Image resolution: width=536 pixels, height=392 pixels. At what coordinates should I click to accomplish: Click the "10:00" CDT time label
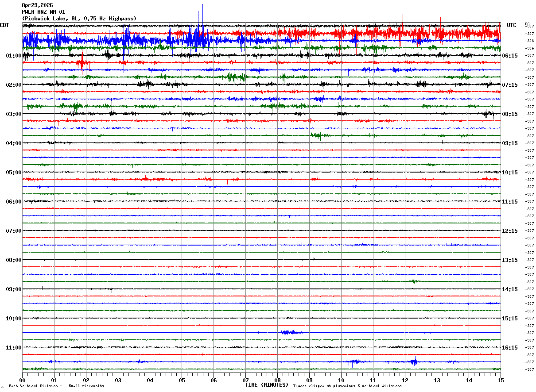tap(14, 319)
